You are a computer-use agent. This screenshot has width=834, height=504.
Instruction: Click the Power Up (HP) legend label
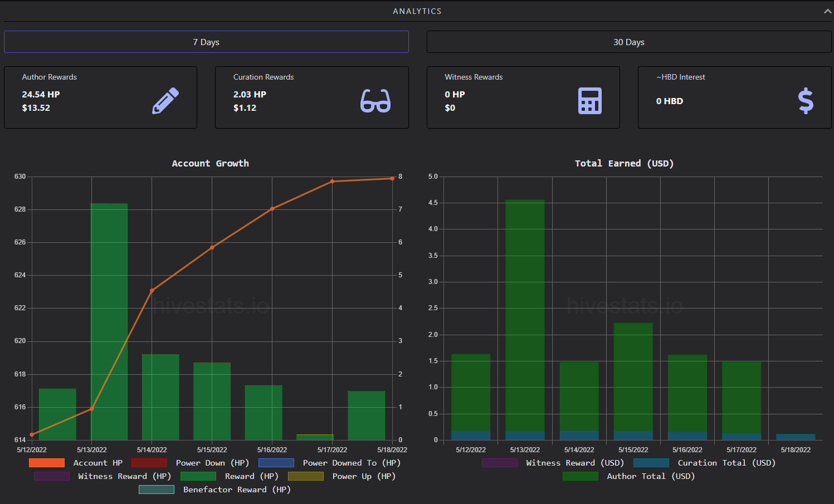point(364,476)
